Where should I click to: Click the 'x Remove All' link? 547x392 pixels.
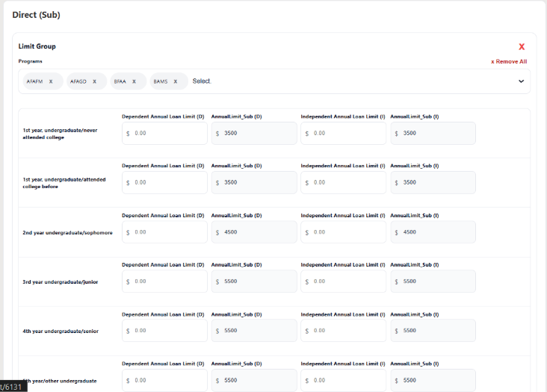click(509, 61)
